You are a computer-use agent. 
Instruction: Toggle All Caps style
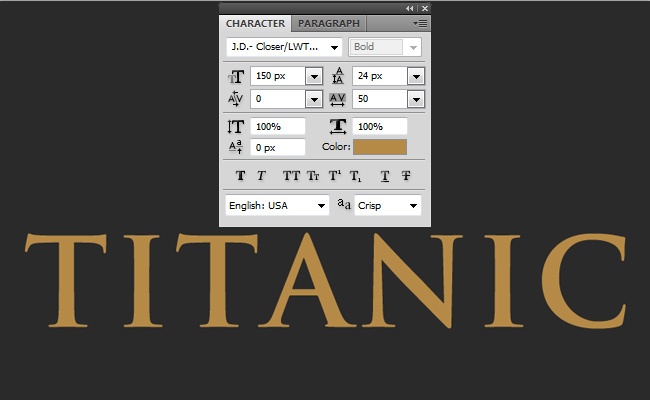(291, 176)
